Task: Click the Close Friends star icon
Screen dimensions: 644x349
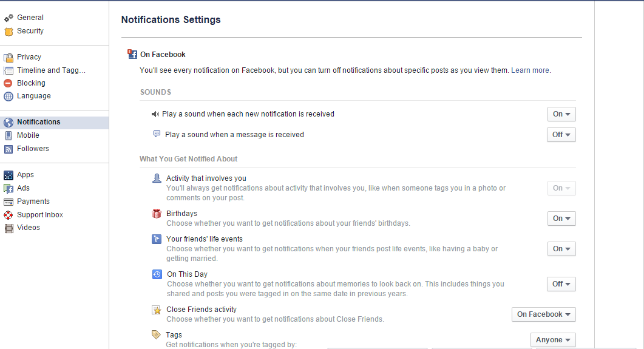Action: 157,310
